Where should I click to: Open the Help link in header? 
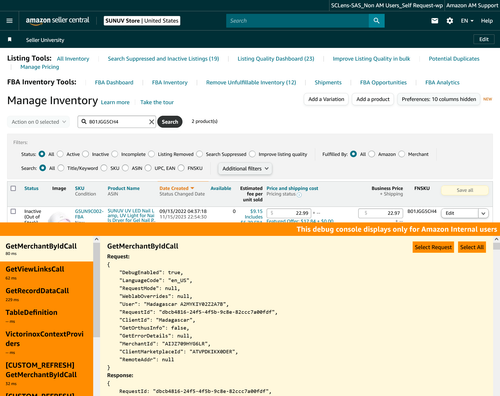[487, 21]
